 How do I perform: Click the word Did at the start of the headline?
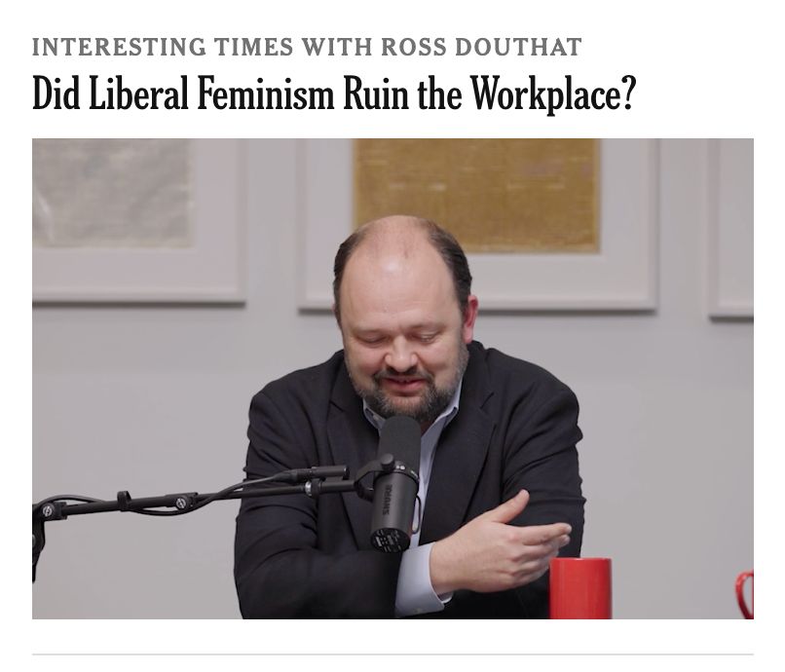pos(56,93)
